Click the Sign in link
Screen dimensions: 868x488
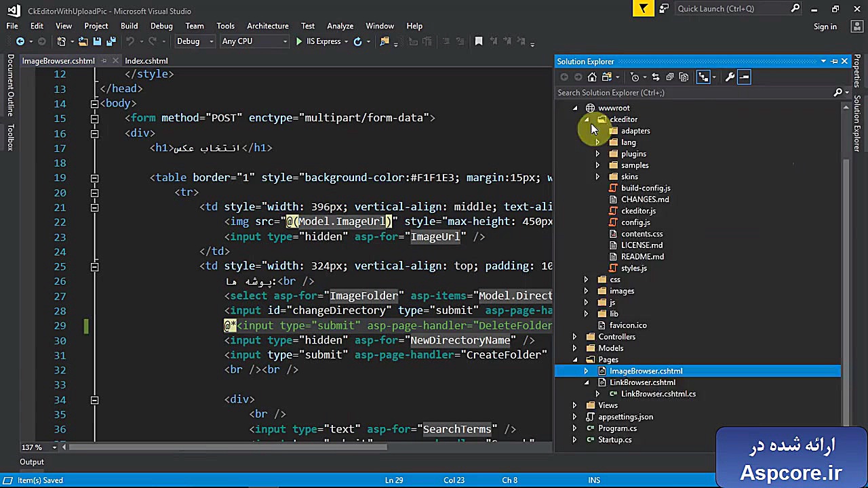coord(825,26)
